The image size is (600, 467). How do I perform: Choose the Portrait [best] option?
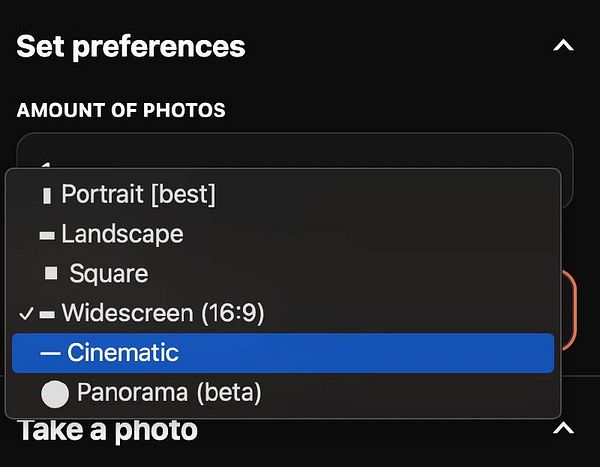(138, 194)
